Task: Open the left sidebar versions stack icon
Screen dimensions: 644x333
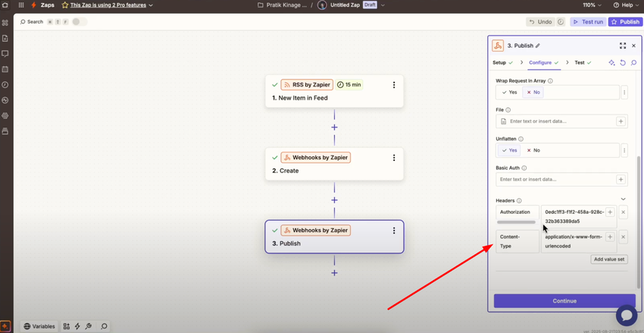Action: click(5, 131)
